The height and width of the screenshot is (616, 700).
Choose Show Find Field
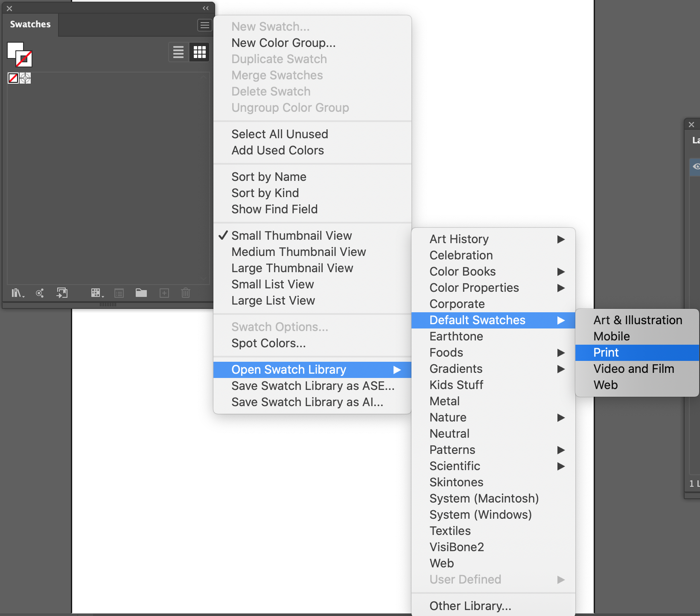pyautogui.click(x=312, y=209)
